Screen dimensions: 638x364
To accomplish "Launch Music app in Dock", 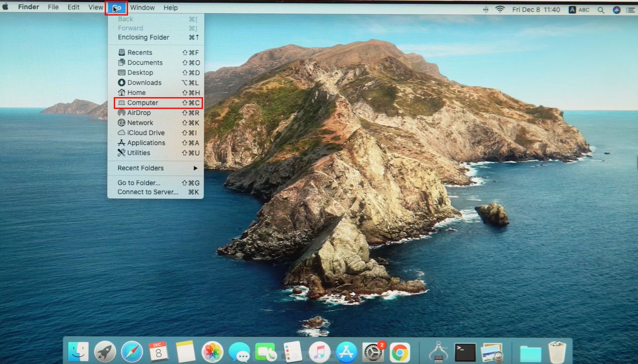I will pos(319,352).
